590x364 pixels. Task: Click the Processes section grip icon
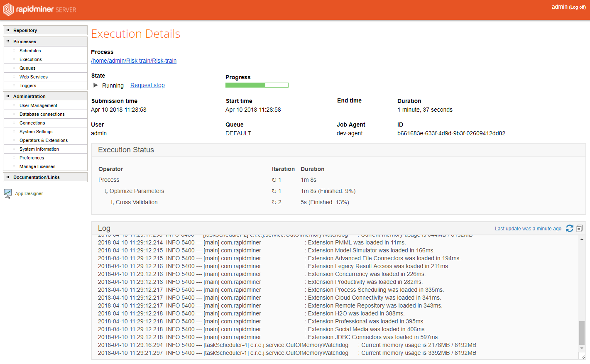click(x=7, y=42)
